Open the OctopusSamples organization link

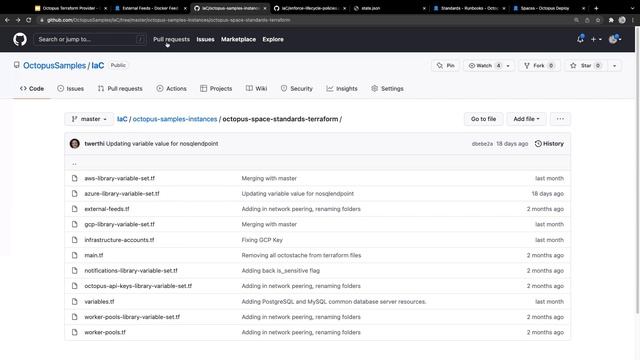click(x=54, y=65)
